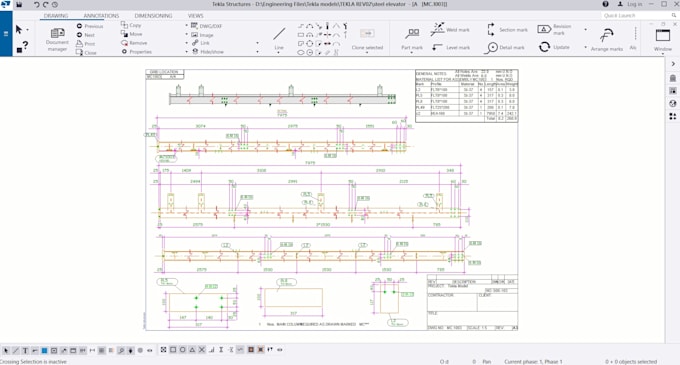Screen dimensions: 680x365
Task: Add a Revision mark
Action: pos(554,29)
